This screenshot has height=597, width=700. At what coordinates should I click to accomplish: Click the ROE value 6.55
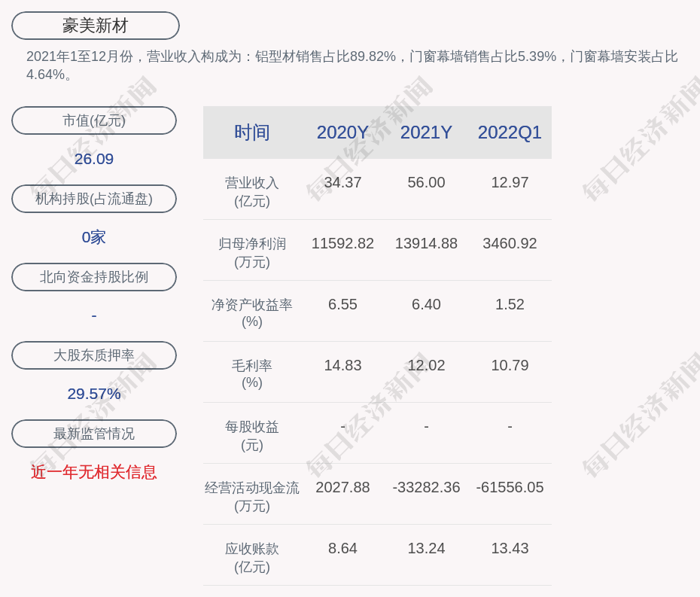342,305
